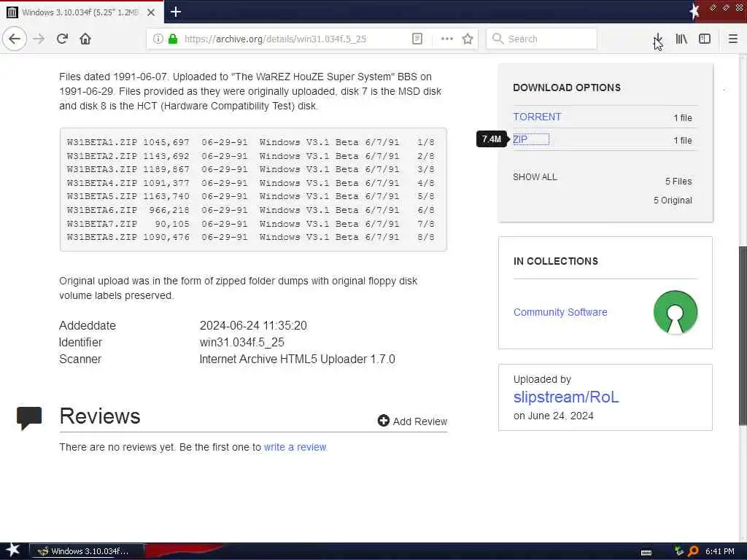The image size is (747, 560).
Task: Click the vertical page scrollbar thumb
Action: pos(743,335)
